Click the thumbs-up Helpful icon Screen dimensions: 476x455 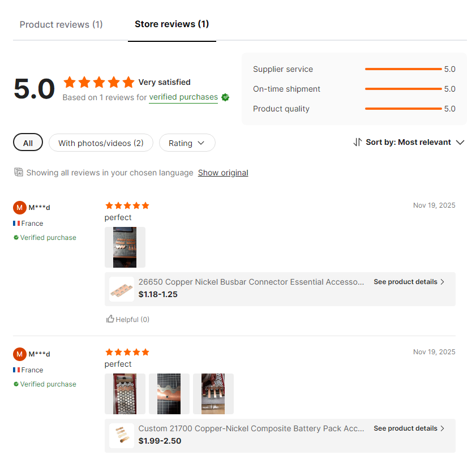pyautogui.click(x=110, y=319)
